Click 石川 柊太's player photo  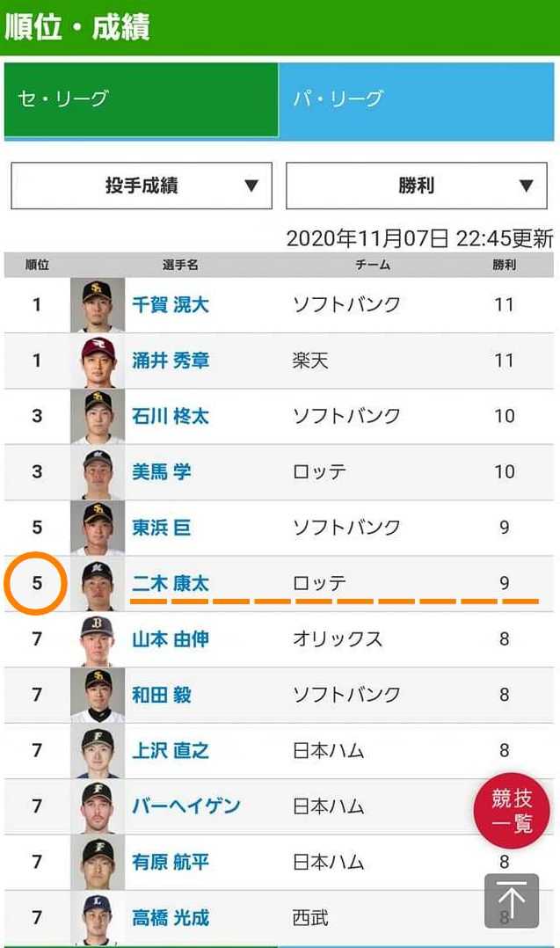[x=98, y=416]
